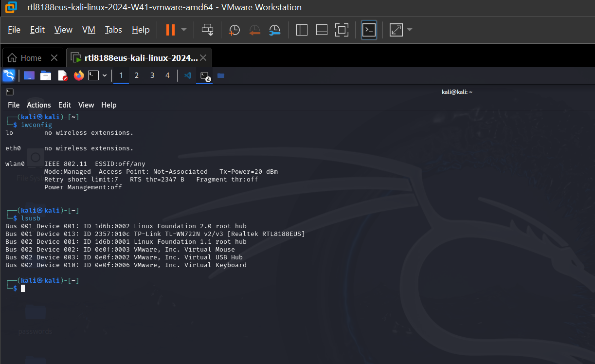This screenshot has width=595, height=364.
Task: Click the blue folder panel taskbar item
Action: pos(221,75)
